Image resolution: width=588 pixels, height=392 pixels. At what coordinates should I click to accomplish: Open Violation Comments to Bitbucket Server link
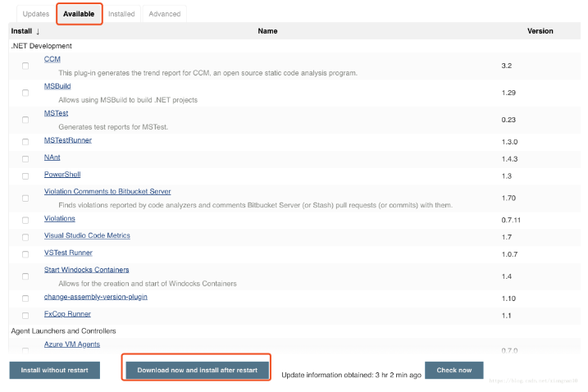107,191
